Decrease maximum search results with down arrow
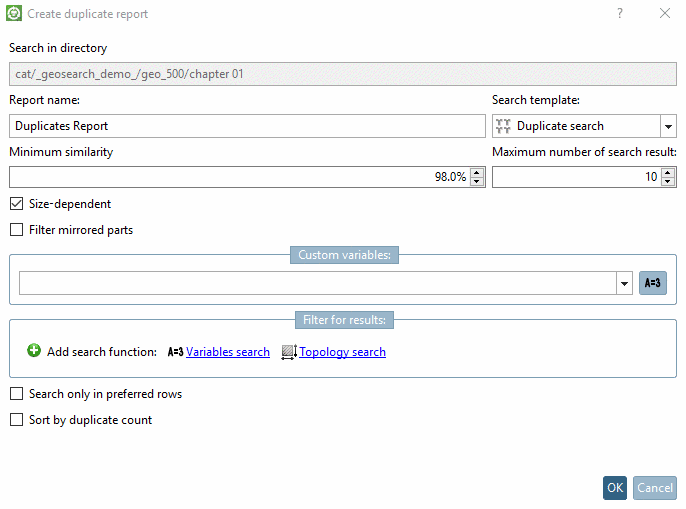This screenshot has height=509, width=686. [668, 181]
